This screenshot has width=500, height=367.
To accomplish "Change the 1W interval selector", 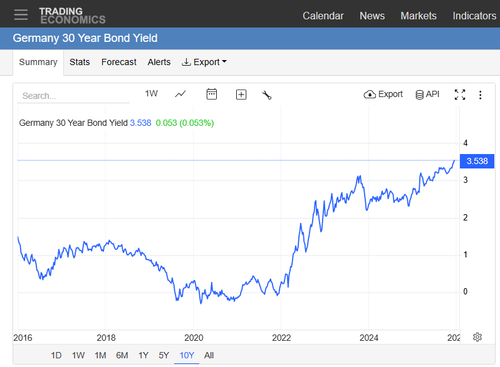I will click(151, 94).
